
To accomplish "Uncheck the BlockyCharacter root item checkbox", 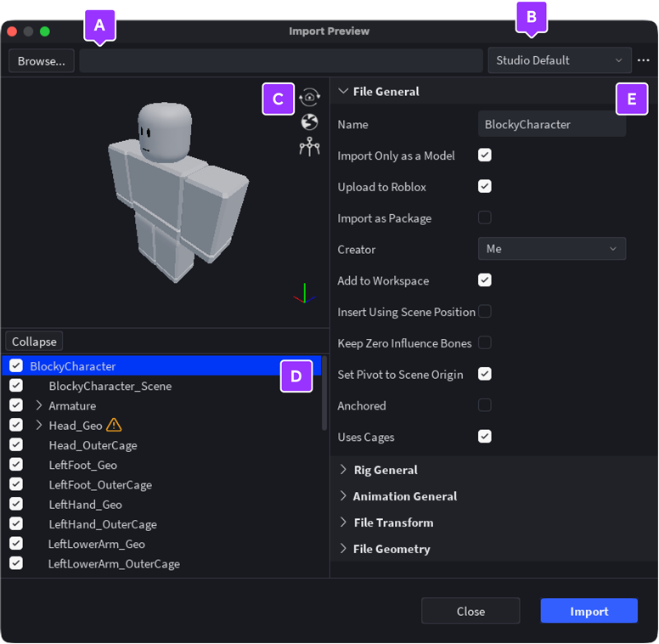I will [16, 365].
